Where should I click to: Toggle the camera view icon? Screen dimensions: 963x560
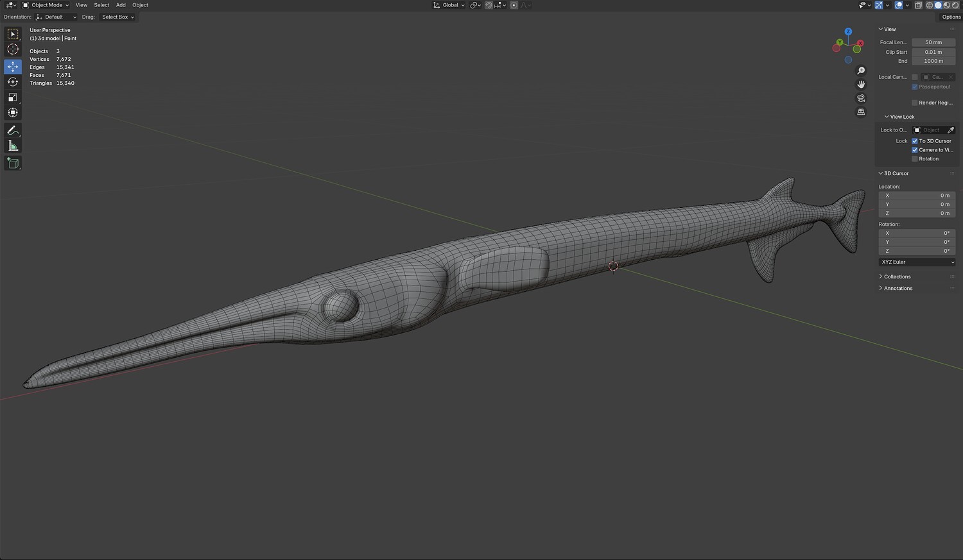point(861,98)
